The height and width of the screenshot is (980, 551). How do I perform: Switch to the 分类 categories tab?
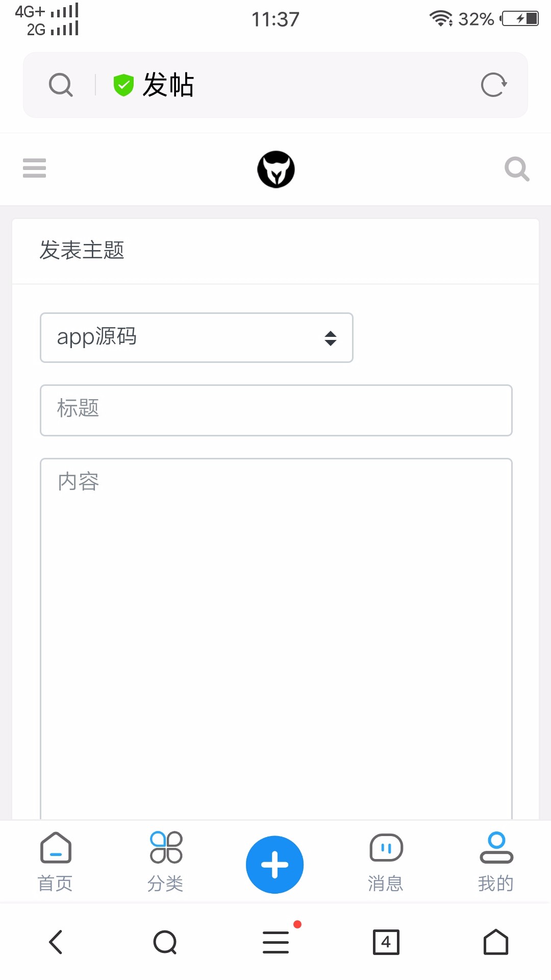point(165,862)
